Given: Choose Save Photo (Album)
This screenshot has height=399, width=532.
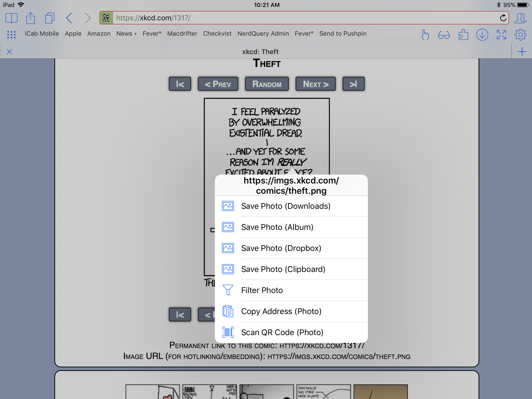Looking at the screenshot, I should point(291,227).
